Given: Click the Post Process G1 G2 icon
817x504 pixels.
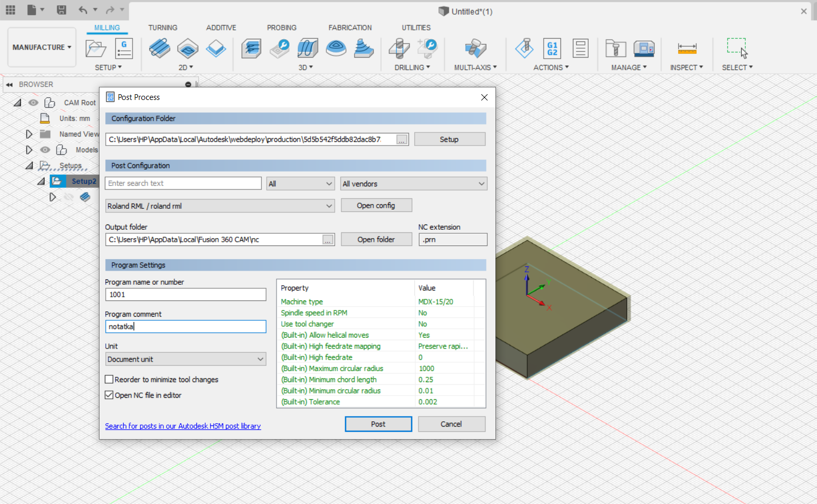Looking at the screenshot, I should pyautogui.click(x=552, y=49).
